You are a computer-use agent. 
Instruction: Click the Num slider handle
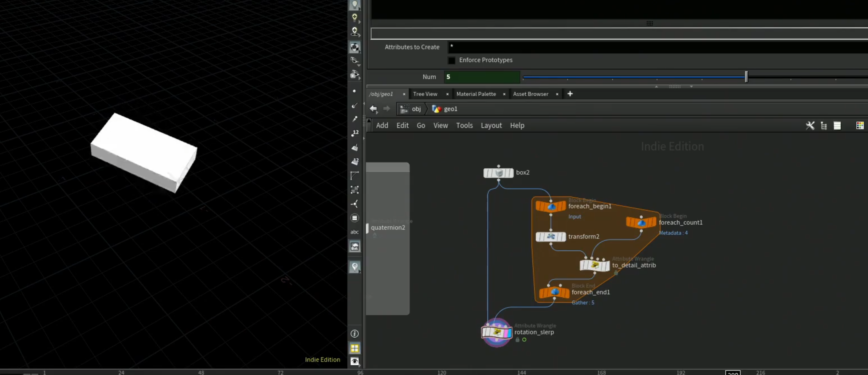[746, 77]
